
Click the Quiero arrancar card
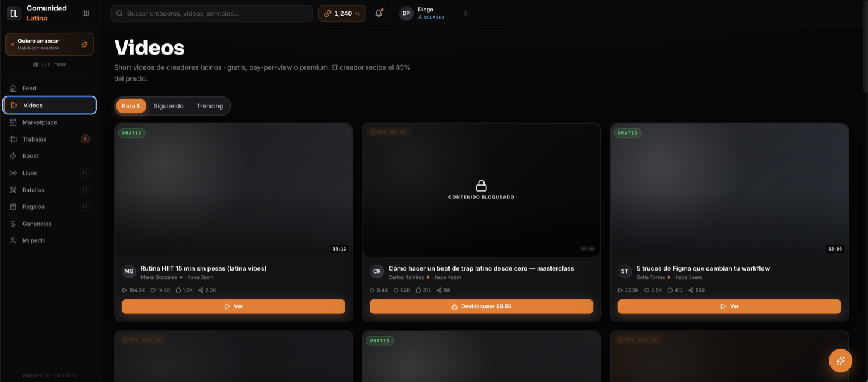49,44
